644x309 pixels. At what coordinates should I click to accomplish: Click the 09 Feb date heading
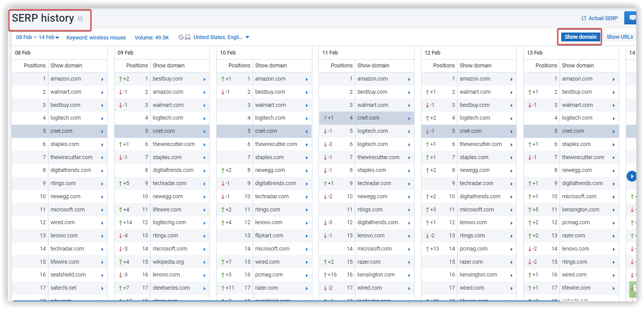click(x=125, y=53)
